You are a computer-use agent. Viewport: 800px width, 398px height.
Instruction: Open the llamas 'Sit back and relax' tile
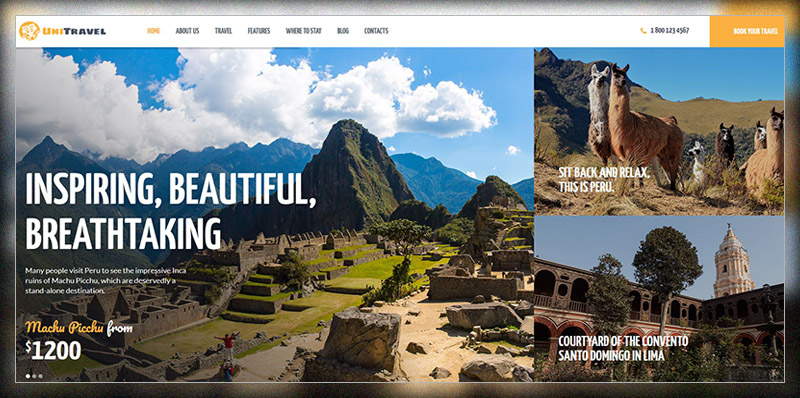coord(659,131)
